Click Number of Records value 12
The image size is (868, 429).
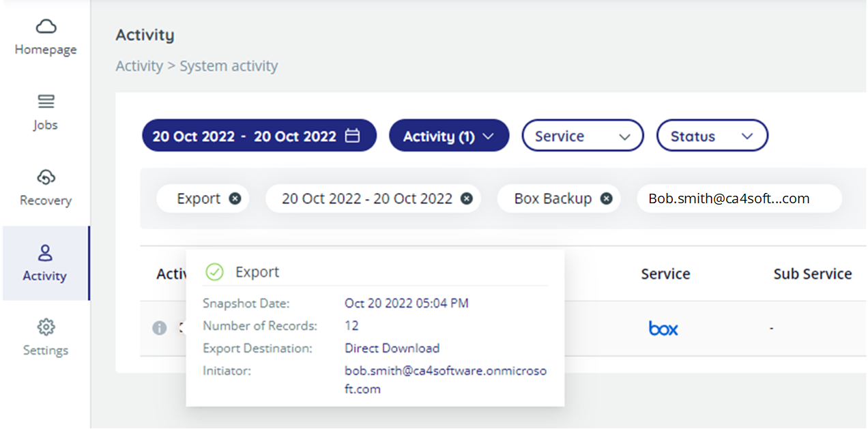click(351, 326)
